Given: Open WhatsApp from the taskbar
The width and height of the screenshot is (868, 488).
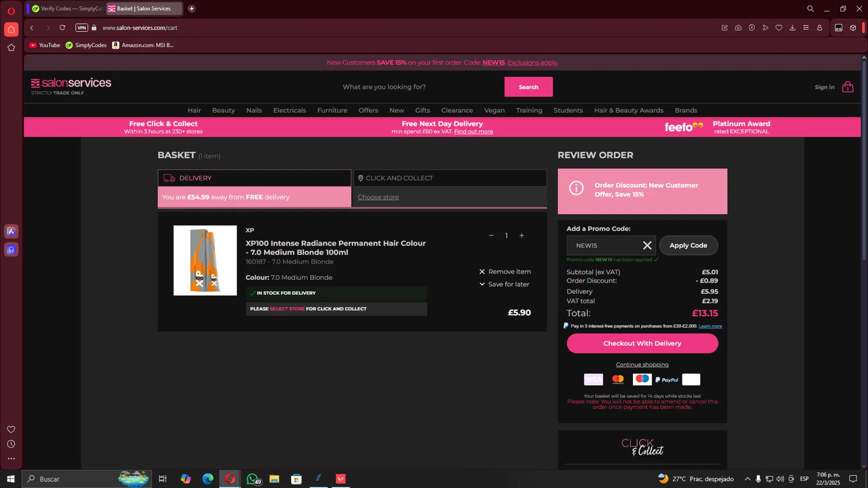Looking at the screenshot, I should (252, 479).
